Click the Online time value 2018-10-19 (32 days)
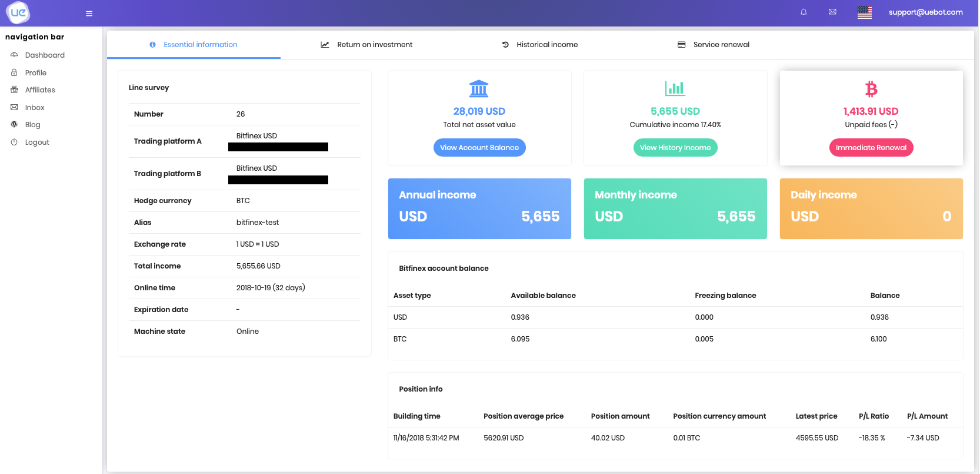This screenshot has width=980, height=474. click(x=271, y=288)
